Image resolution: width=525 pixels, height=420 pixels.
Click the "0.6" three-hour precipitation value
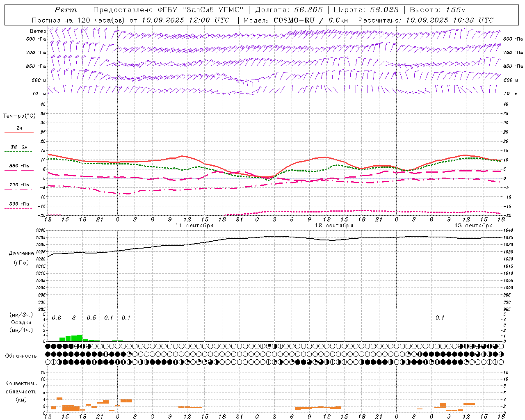coord(57,318)
